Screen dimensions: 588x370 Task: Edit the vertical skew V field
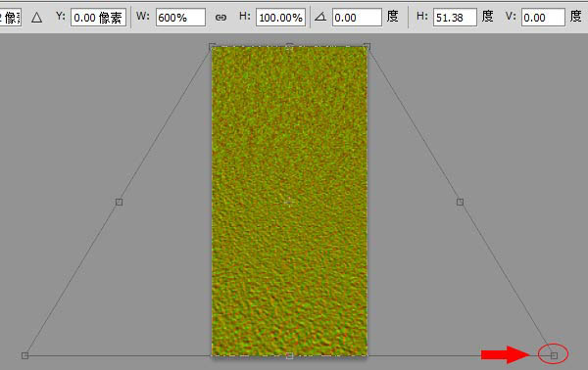[543, 18]
